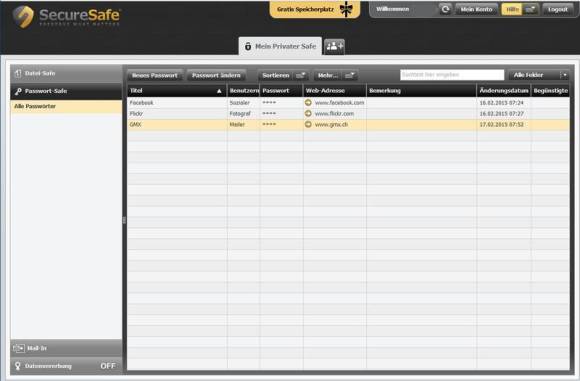Click the username Mailer cell
The image size is (580, 381).
(237, 125)
